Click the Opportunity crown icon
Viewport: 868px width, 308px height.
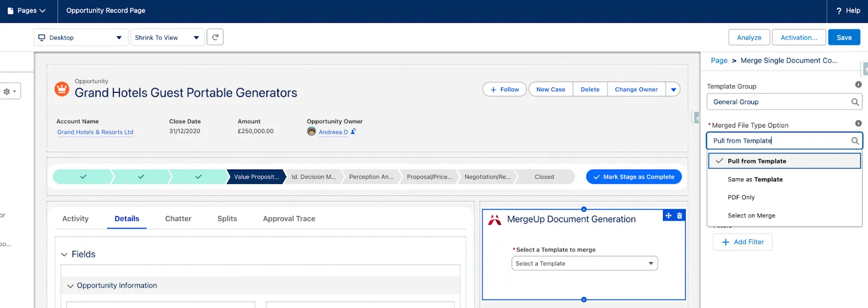click(62, 89)
